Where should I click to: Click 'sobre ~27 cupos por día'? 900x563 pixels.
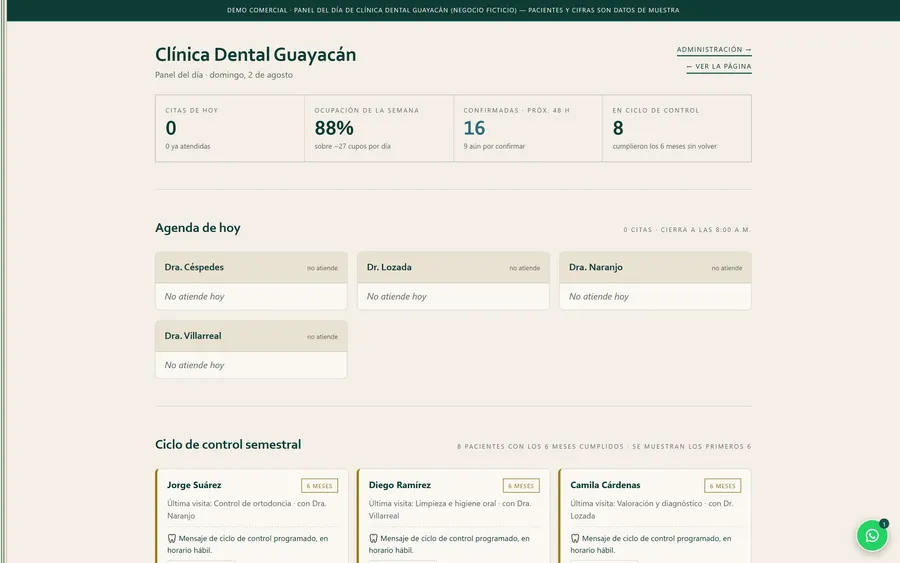tap(352, 146)
